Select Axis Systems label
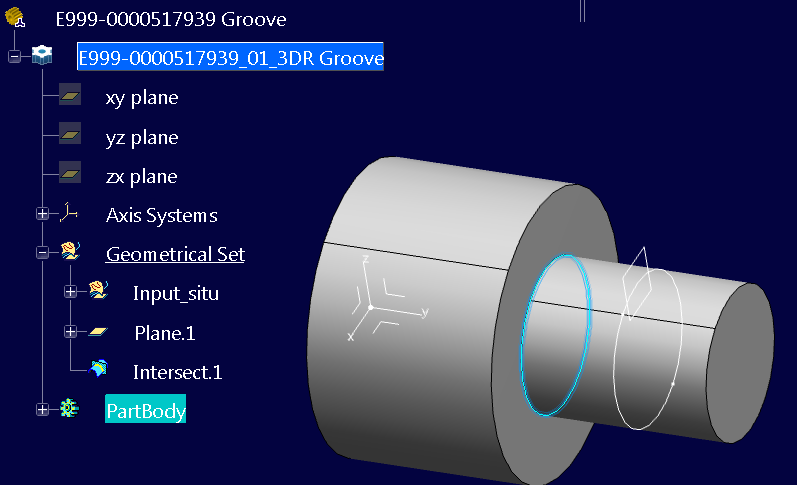The image size is (797, 489). pos(162,215)
